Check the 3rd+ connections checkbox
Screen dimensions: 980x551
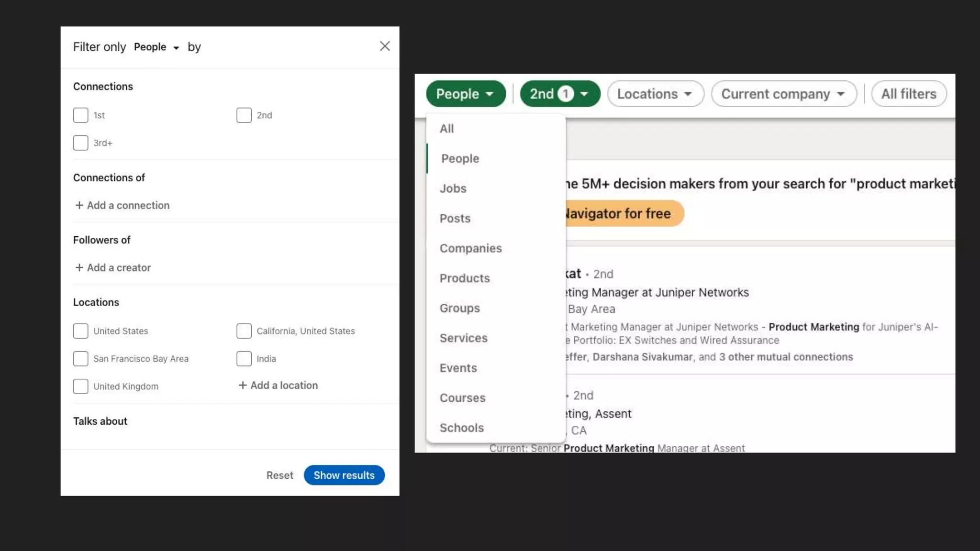click(x=80, y=143)
